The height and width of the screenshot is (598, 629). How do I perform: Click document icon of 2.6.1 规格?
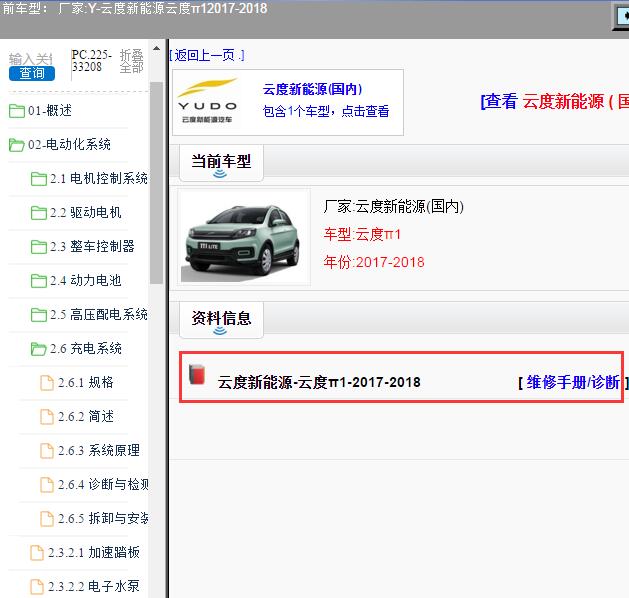47,383
